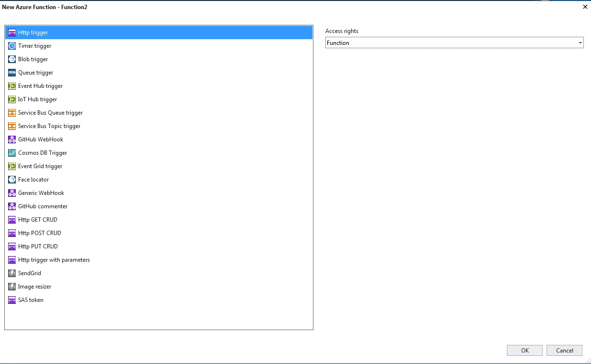Viewport: 591px width, 364px height.
Task: Pick the Image resizer label
Action: pos(34,287)
